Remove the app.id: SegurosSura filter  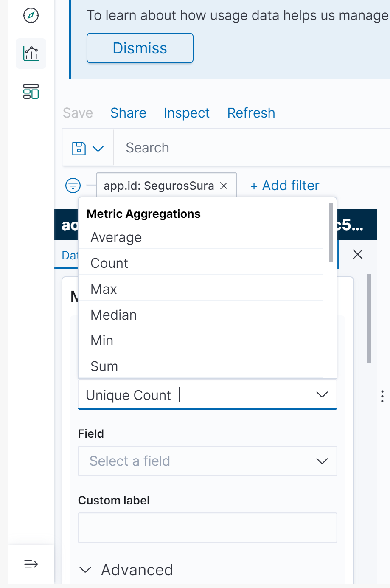pyautogui.click(x=224, y=186)
